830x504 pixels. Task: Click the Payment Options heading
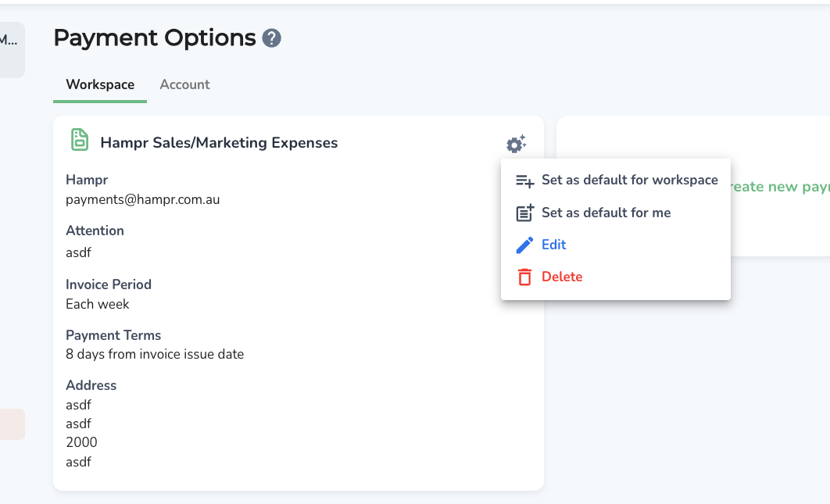pyautogui.click(x=155, y=38)
